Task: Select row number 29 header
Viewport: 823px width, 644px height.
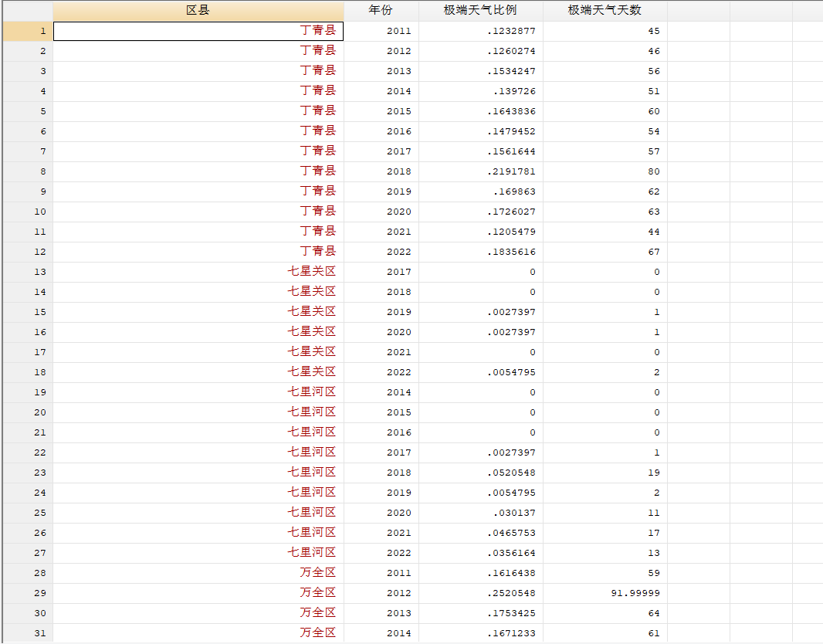Action: (x=28, y=593)
